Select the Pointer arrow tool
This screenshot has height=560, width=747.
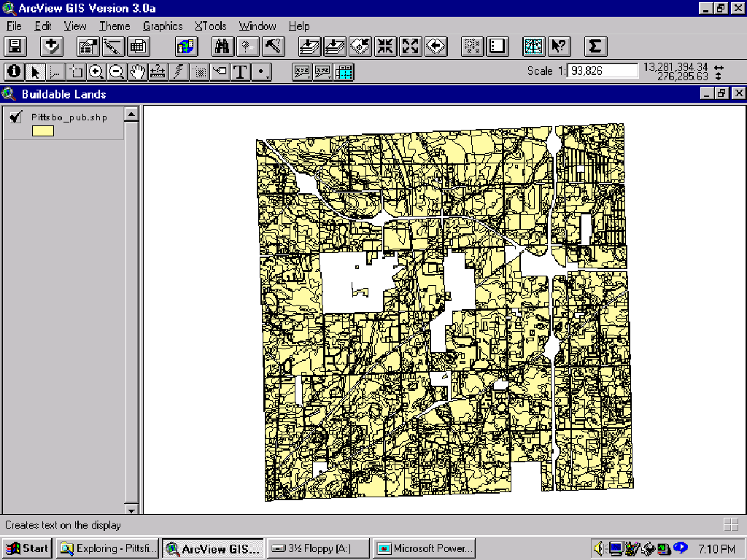pos(34,72)
